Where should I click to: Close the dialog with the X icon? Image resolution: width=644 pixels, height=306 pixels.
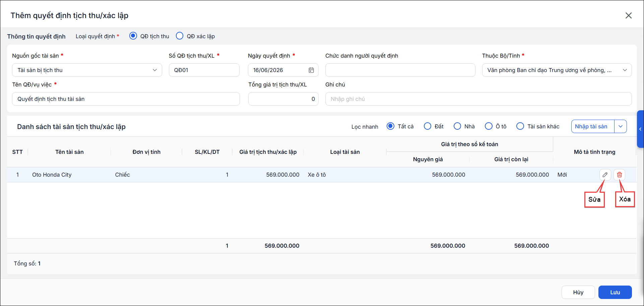coord(629,15)
